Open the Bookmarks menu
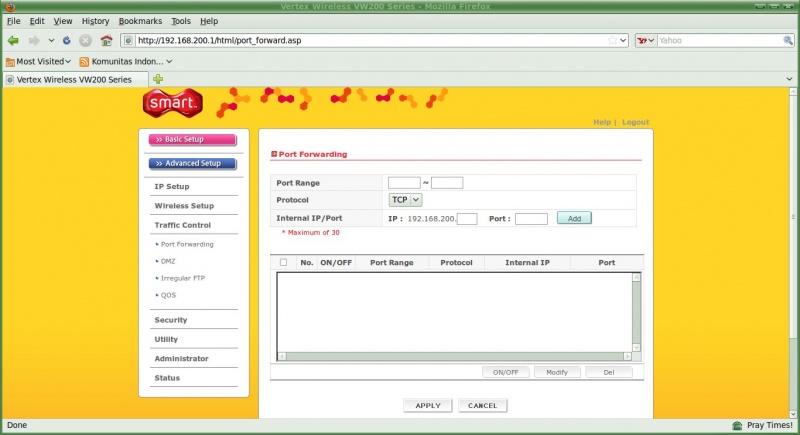The width and height of the screenshot is (800, 435). point(139,20)
